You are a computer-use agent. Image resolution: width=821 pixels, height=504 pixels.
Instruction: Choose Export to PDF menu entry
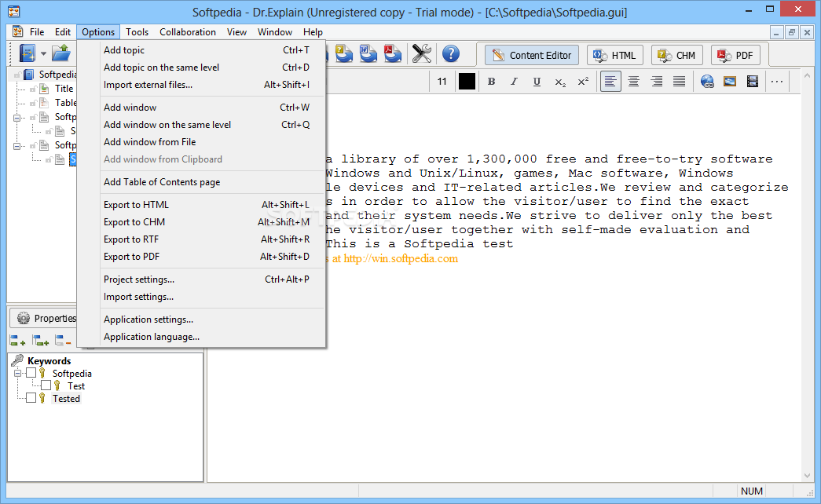click(x=207, y=257)
